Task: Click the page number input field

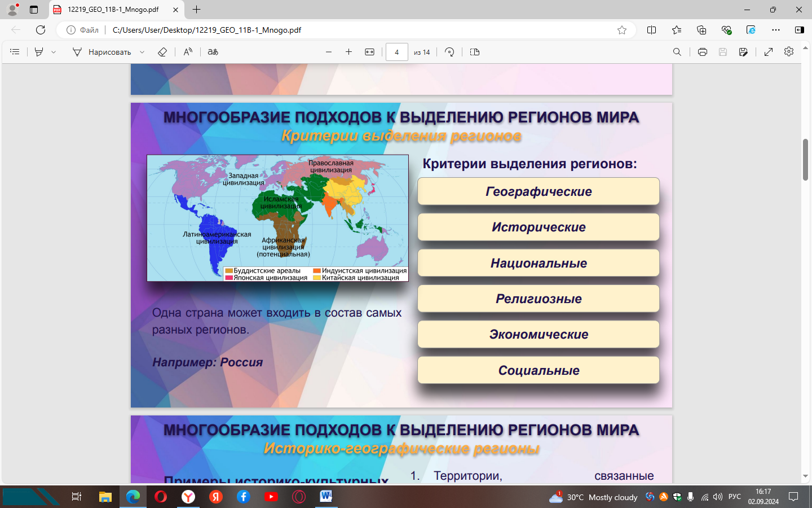Action: coord(396,52)
